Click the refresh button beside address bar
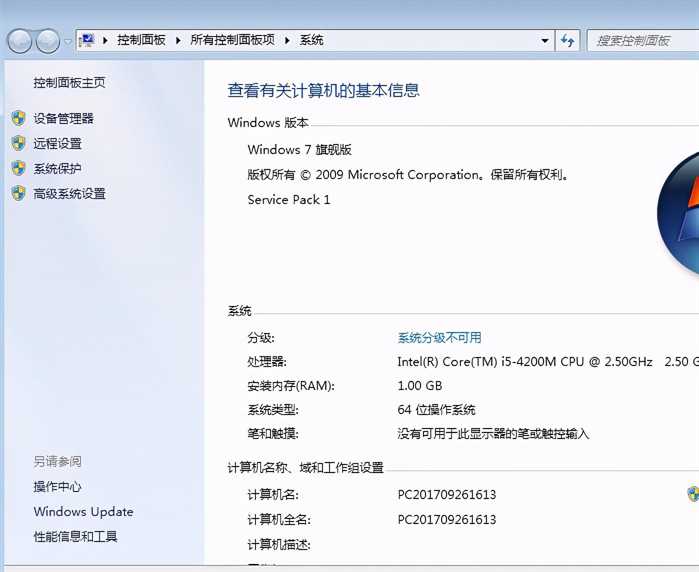699x572 pixels. [x=568, y=41]
